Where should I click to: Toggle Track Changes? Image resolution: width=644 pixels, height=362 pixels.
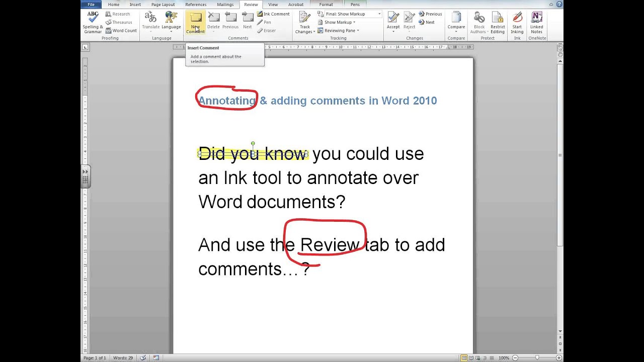(305, 23)
